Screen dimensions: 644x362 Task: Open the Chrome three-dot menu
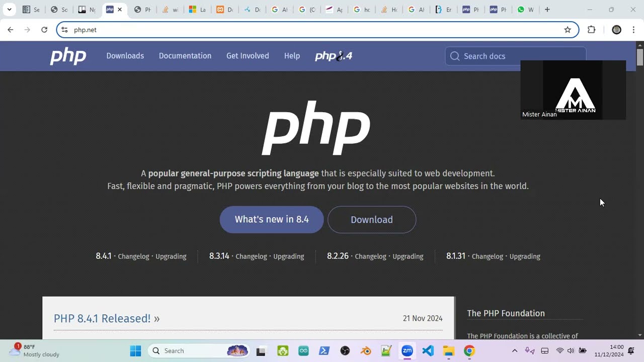[x=633, y=30]
